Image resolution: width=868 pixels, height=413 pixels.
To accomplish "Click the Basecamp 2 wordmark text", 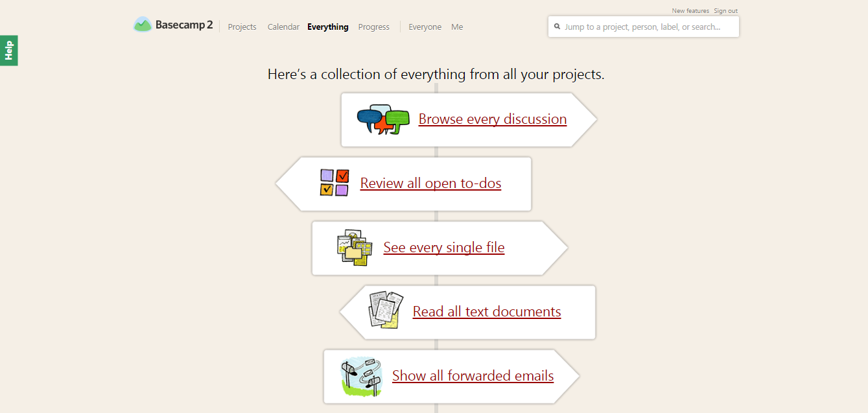I will coord(184,25).
